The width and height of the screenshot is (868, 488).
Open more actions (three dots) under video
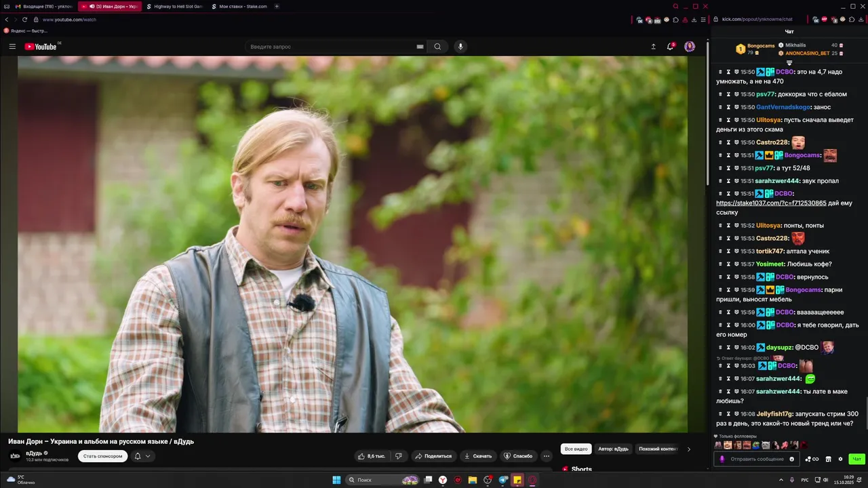pos(547,456)
